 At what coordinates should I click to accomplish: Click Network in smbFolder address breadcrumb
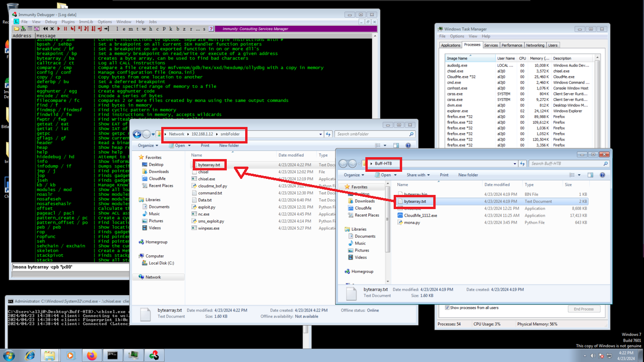(177, 134)
